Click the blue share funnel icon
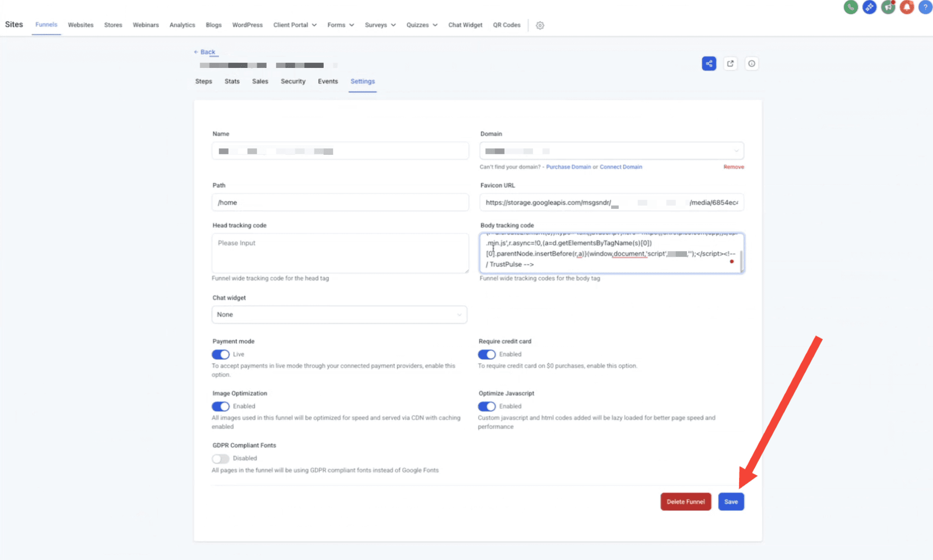The height and width of the screenshot is (560, 933). pyautogui.click(x=709, y=63)
